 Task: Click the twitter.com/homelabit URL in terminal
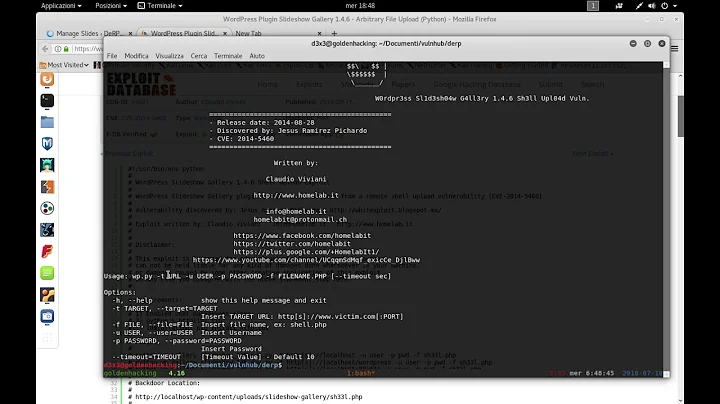[x=292, y=244]
